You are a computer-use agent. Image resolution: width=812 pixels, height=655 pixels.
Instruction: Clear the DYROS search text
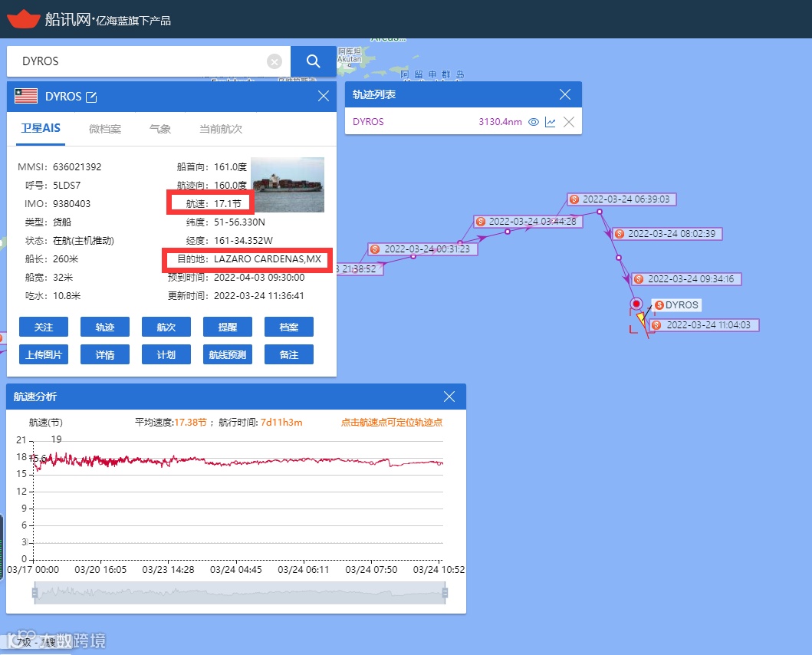pyautogui.click(x=274, y=61)
